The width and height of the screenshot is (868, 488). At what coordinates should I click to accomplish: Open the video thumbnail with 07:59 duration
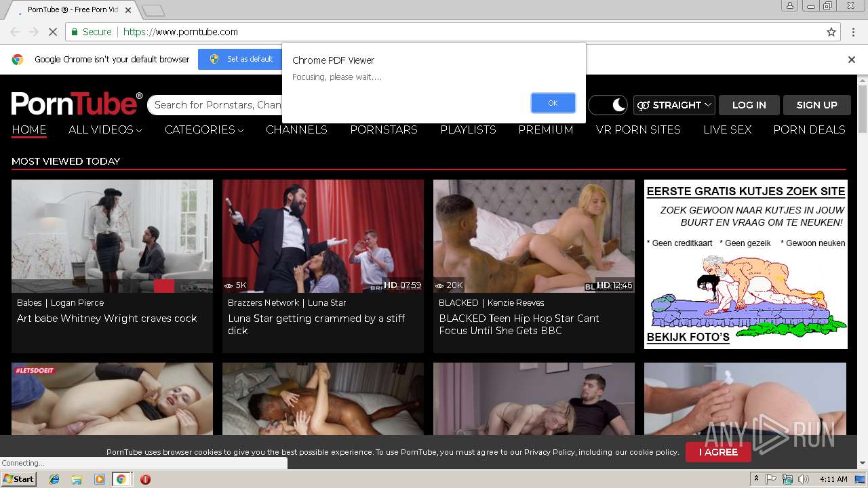point(323,236)
